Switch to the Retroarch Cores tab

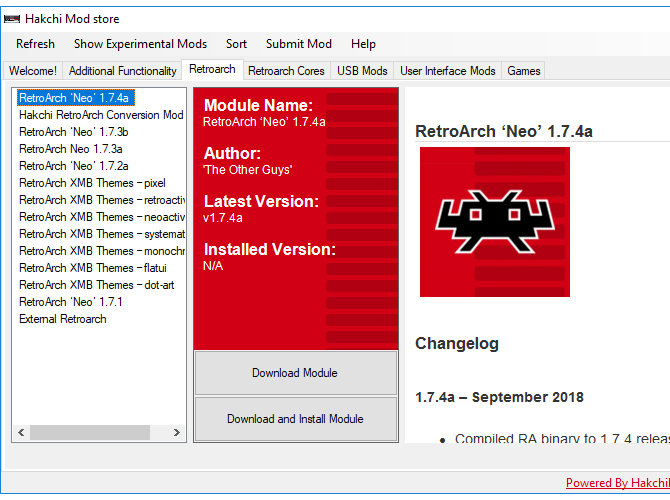pyautogui.click(x=286, y=71)
